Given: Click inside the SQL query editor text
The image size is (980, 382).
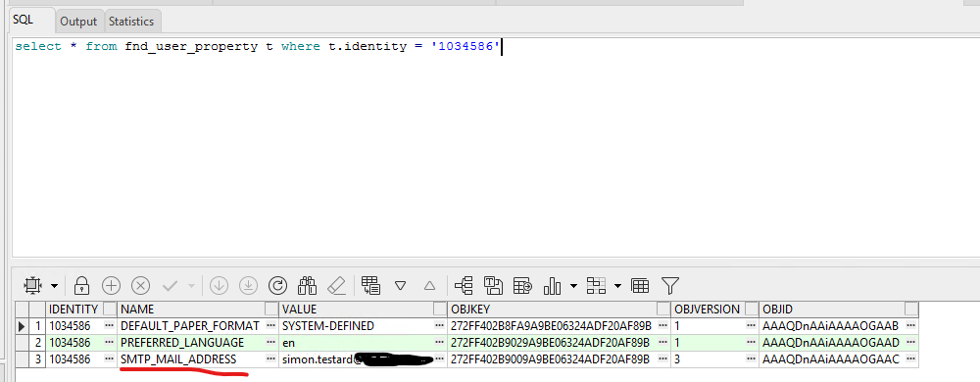Looking at the screenshot, I should point(258,46).
